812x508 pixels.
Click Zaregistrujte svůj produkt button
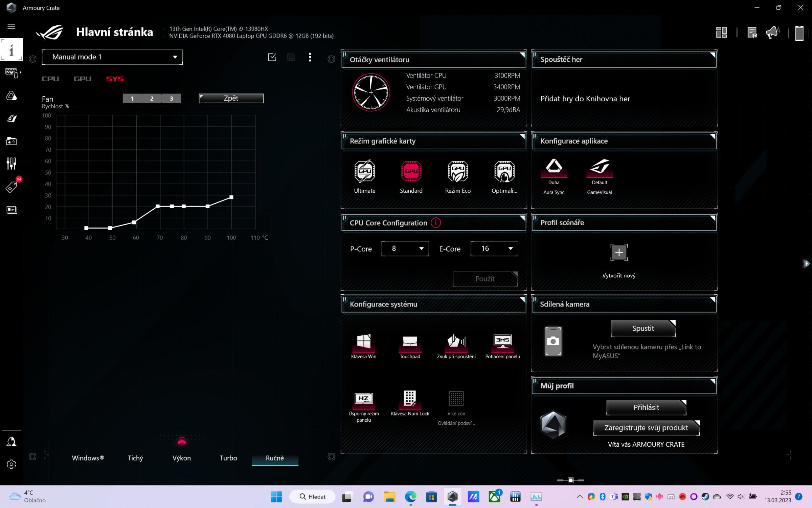coord(646,428)
